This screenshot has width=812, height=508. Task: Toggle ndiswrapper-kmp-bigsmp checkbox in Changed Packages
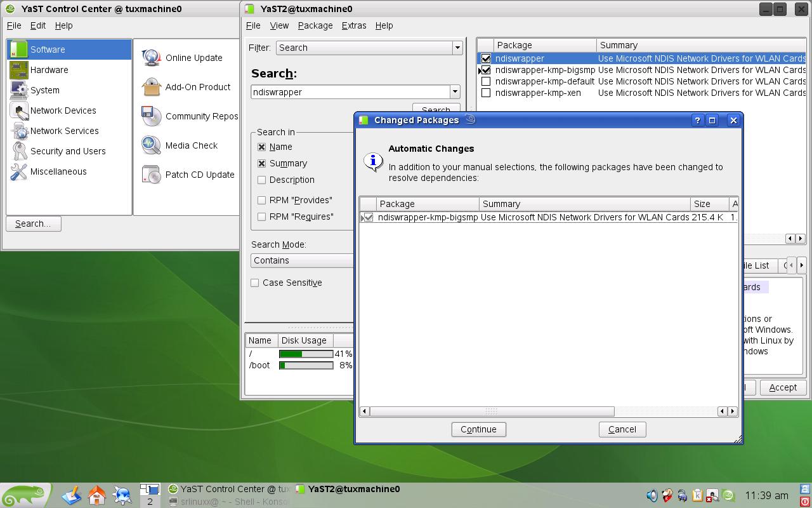[369, 217]
